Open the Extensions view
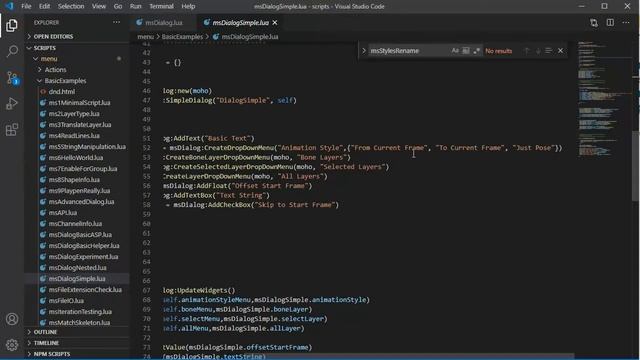The height and width of the screenshot is (360, 640). pyautogui.click(x=12, y=130)
